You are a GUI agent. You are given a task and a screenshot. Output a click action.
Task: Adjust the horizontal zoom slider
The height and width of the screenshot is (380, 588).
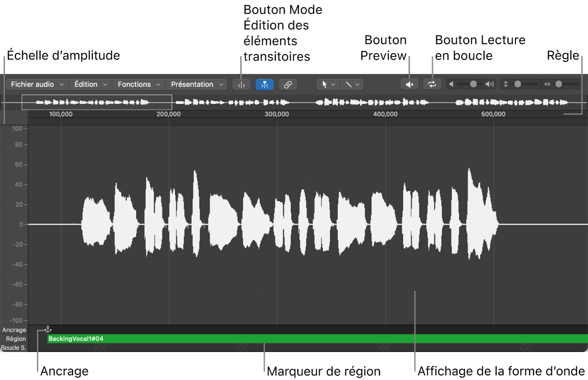click(567, 84)
